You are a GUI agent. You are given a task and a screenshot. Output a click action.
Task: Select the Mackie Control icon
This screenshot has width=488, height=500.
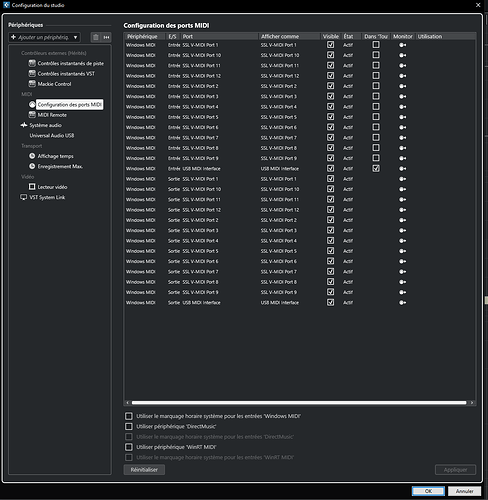(32, 84)
